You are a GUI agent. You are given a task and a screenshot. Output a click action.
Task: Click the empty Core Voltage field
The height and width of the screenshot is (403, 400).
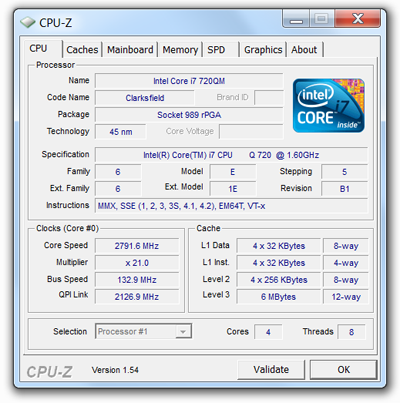click(251, 132)
